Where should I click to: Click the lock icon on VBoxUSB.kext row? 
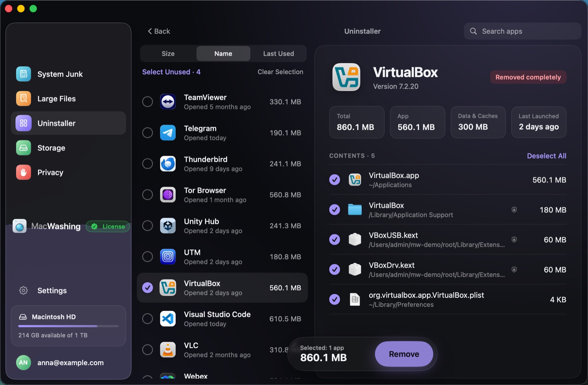pyautogui.click(x=514, y=239)
